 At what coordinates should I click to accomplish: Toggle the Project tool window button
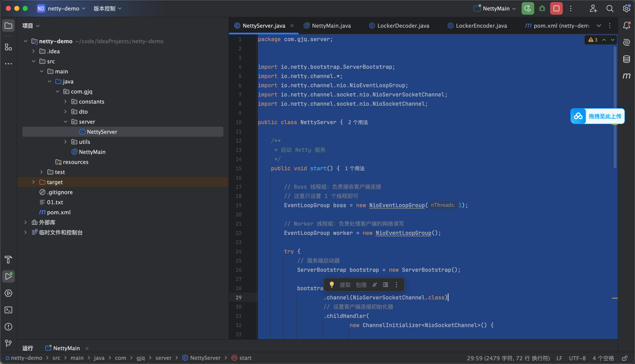pos(8,26)
